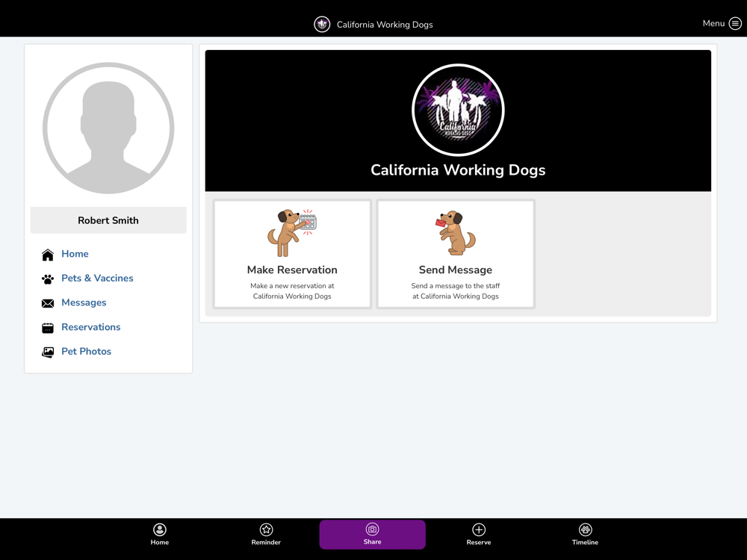Go to Home link in sidebar
This screenshot has width=747, height=560.
click(x=75, y=254)
